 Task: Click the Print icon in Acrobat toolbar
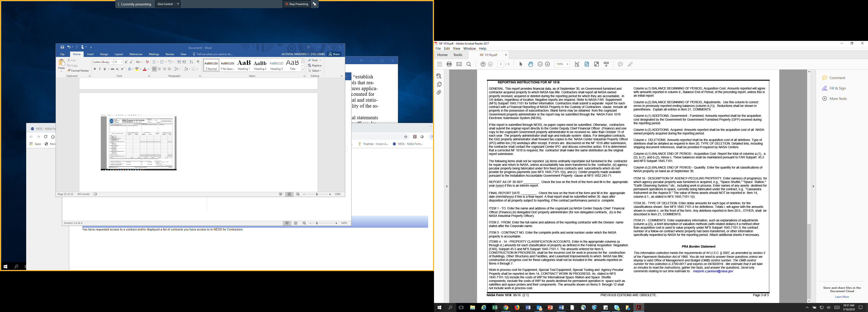click(449, 64)
